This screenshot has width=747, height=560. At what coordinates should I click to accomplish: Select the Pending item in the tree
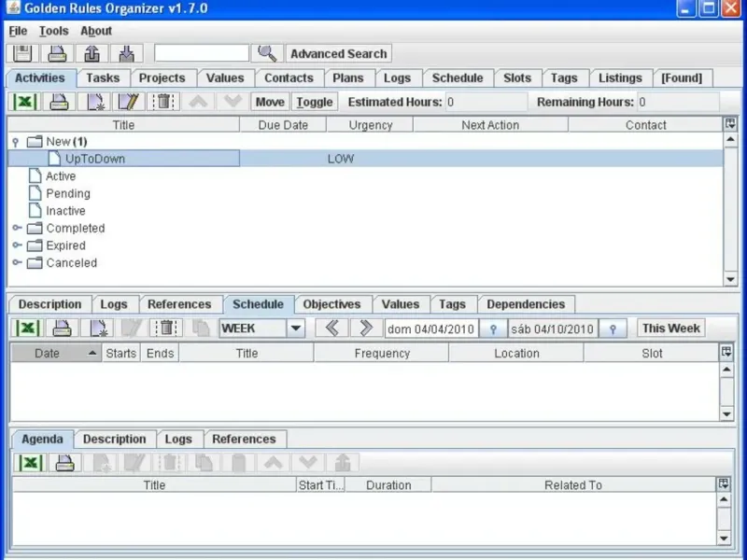68,193
